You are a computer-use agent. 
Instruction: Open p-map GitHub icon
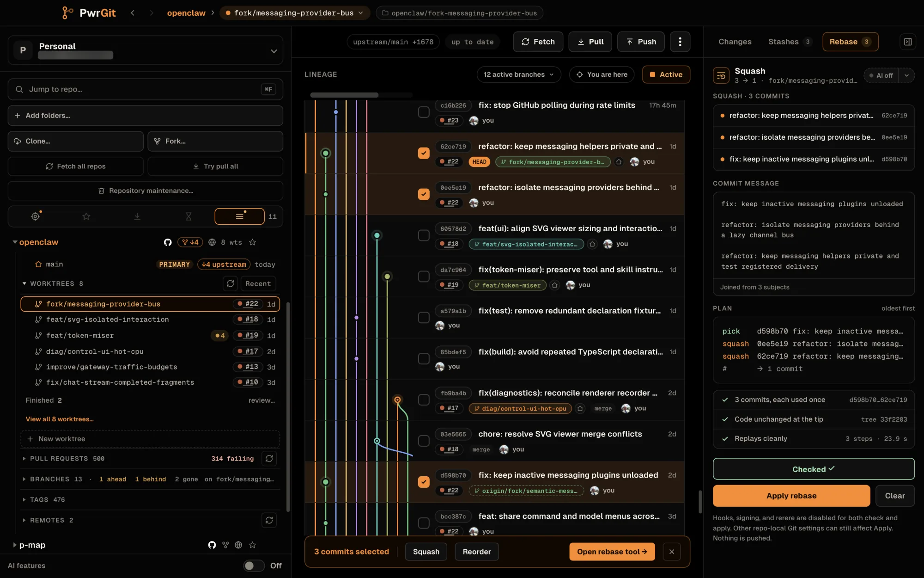[212, 545]
